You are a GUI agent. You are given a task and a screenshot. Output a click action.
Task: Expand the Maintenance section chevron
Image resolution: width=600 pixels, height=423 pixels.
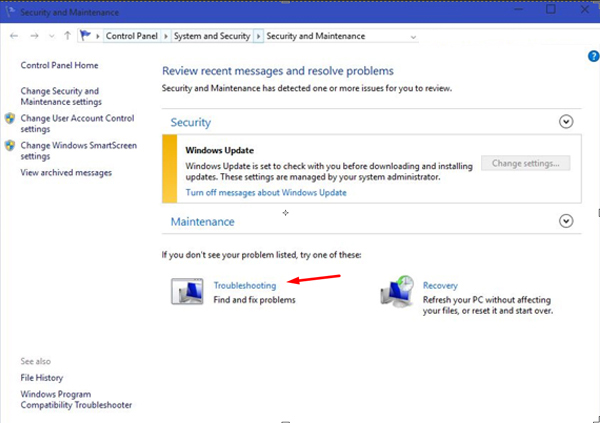click(x=566, y=221)
